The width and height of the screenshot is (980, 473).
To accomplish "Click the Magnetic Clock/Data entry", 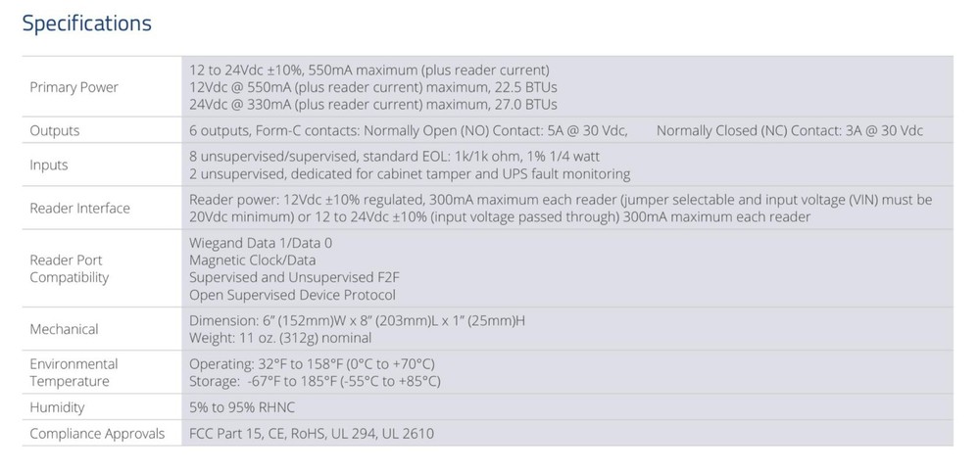I will (251, 260).
